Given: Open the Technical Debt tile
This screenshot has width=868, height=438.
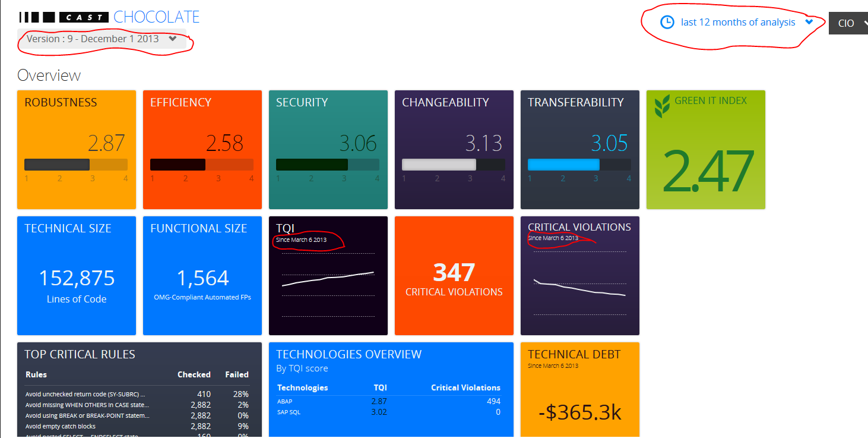Looking at the screenshot, I should 580,390.
